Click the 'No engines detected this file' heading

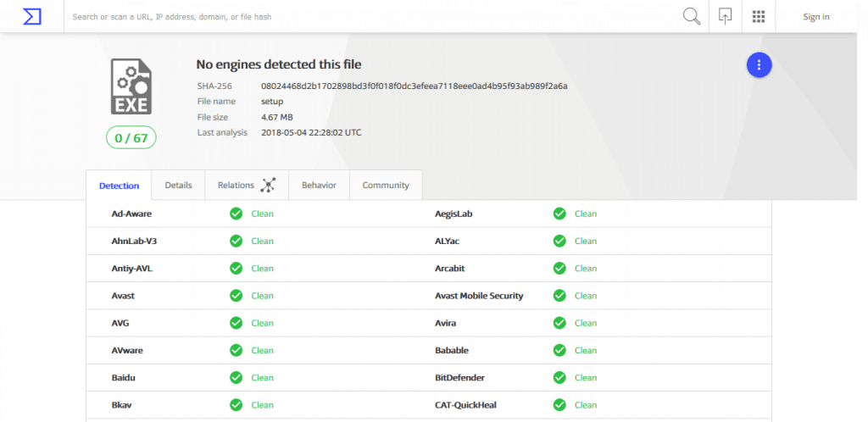(278, 64)
